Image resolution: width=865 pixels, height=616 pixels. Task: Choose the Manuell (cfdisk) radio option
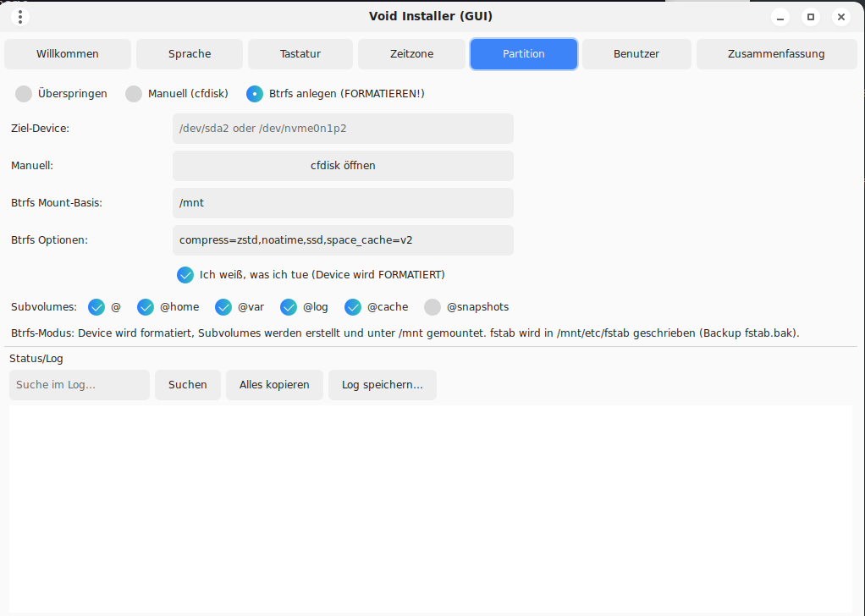click(x=134, y=94)
